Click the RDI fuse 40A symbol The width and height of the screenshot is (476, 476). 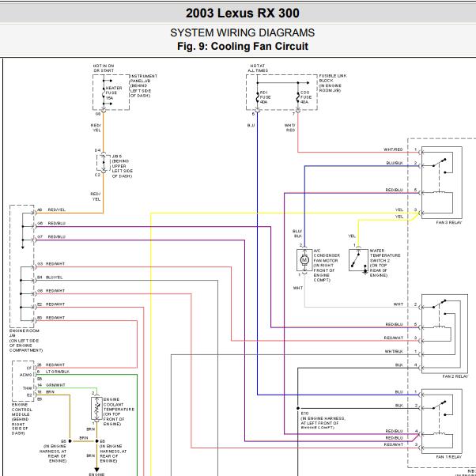click(258, 97)
